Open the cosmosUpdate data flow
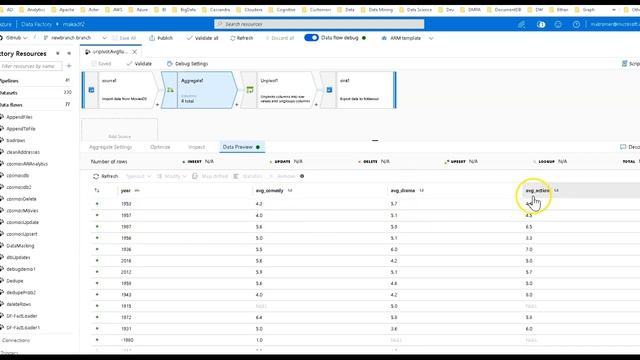 point(22,222)
